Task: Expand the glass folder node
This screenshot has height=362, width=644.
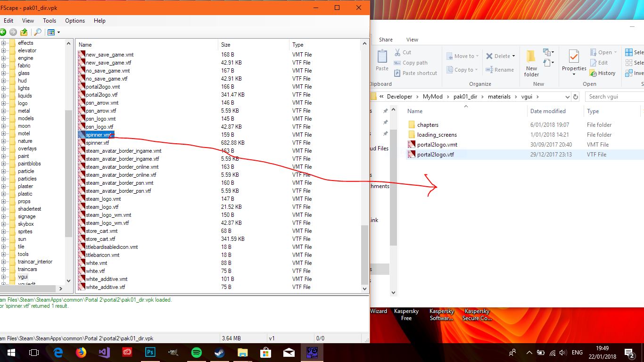Action: (x=3, y=73)
